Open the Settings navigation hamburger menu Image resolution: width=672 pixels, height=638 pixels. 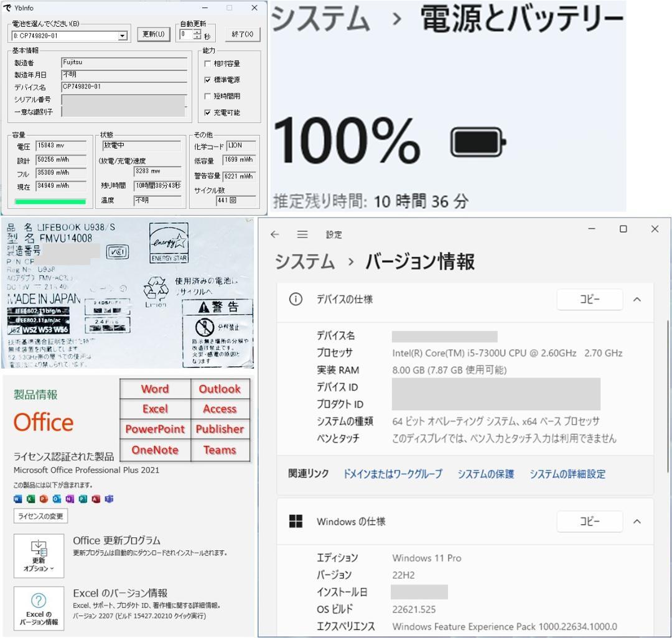(x=302, y=234)
